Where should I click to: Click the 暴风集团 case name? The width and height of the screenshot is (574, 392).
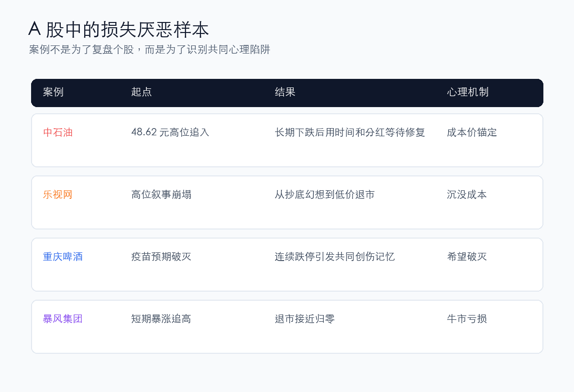(x=63, y=319)
